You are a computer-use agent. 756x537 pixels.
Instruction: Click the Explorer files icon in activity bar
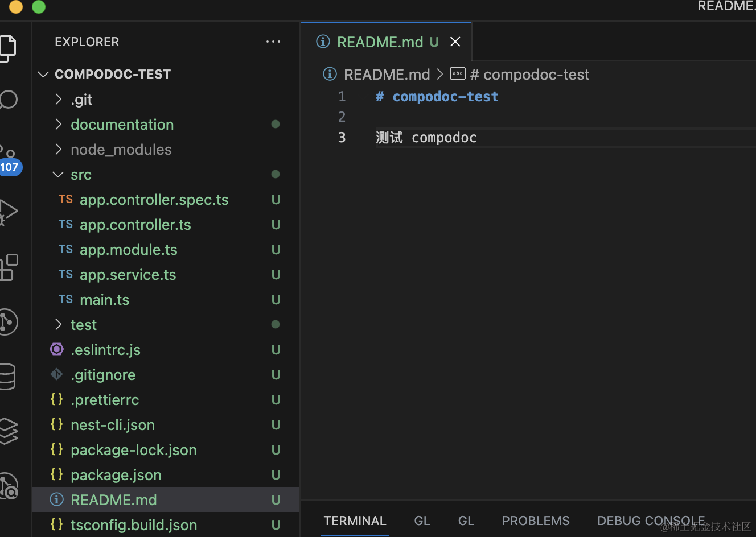[7, 48]
